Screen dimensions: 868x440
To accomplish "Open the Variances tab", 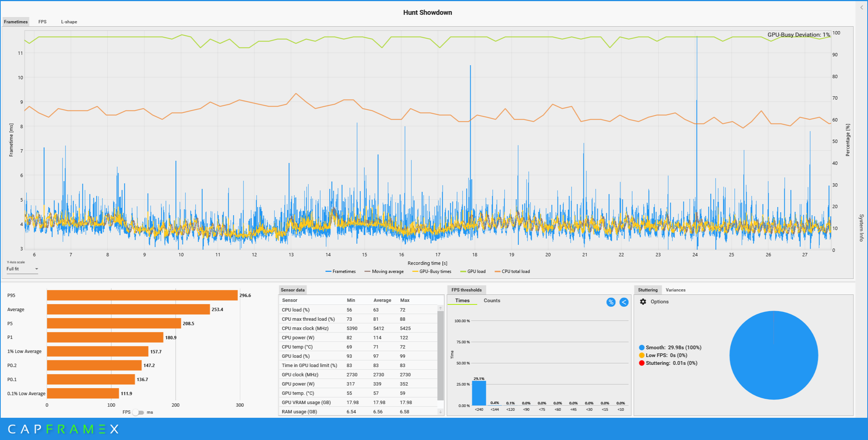I will [x=675, y=290].
